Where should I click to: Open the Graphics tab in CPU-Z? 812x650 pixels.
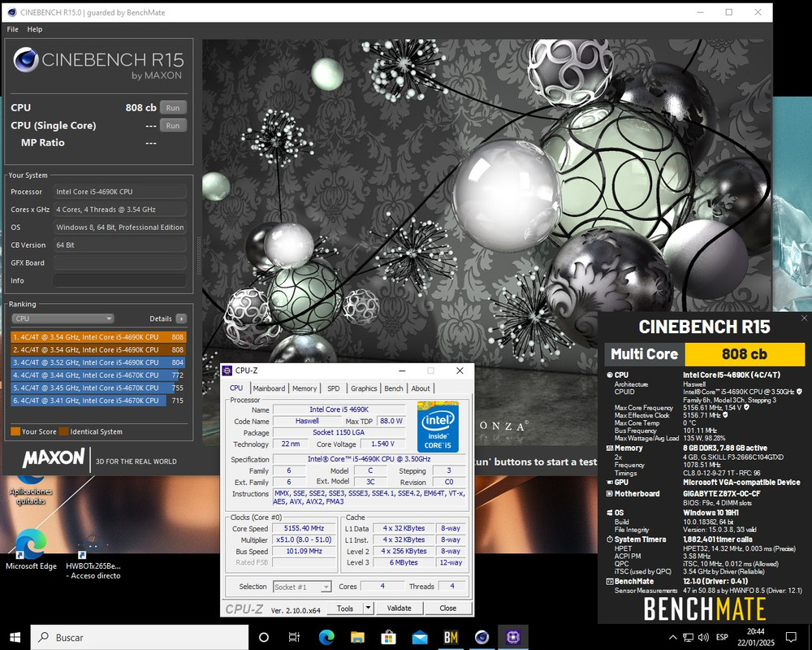pos(364,388)
